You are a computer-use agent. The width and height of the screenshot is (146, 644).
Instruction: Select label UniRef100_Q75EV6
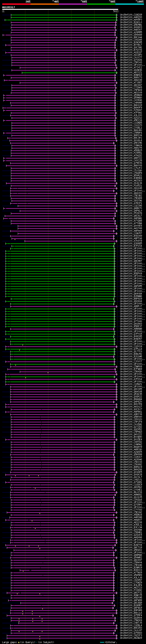pos(131,163)
